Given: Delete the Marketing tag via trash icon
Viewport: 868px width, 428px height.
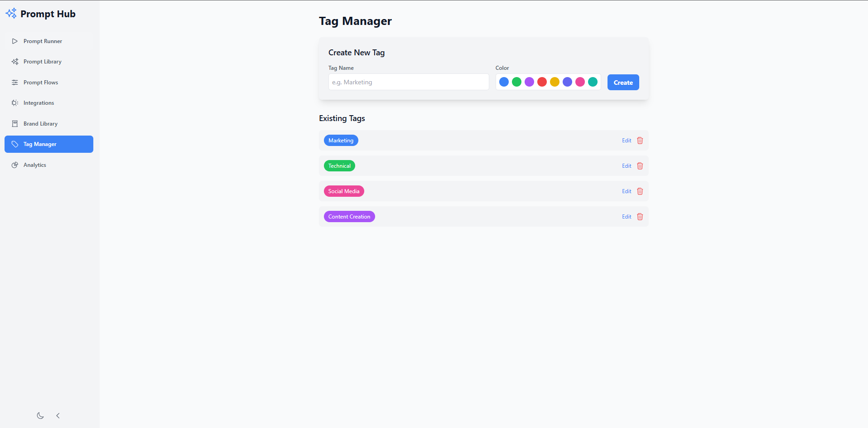Looking at the screenshot, I should (640, 141).
